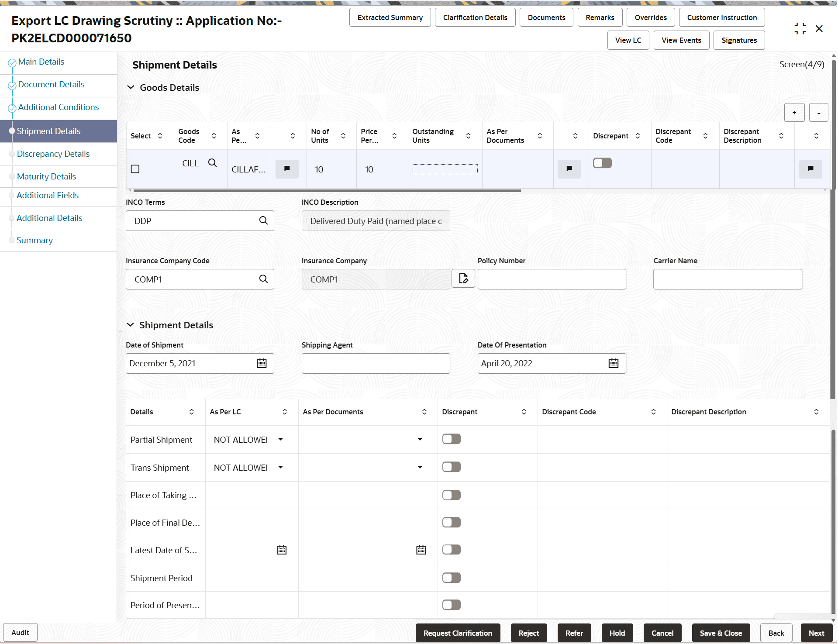Toggle Discrepant for Place of Taking row
The height and width of the screenshot is (644, 838).
[x=452, y=495]
